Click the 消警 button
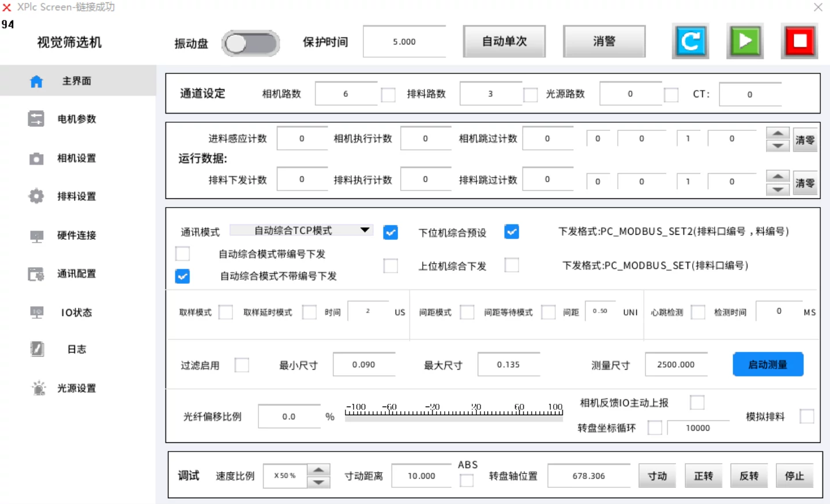Image resolution: width=830 pixels, height=504 pixels. click(604, 41)
